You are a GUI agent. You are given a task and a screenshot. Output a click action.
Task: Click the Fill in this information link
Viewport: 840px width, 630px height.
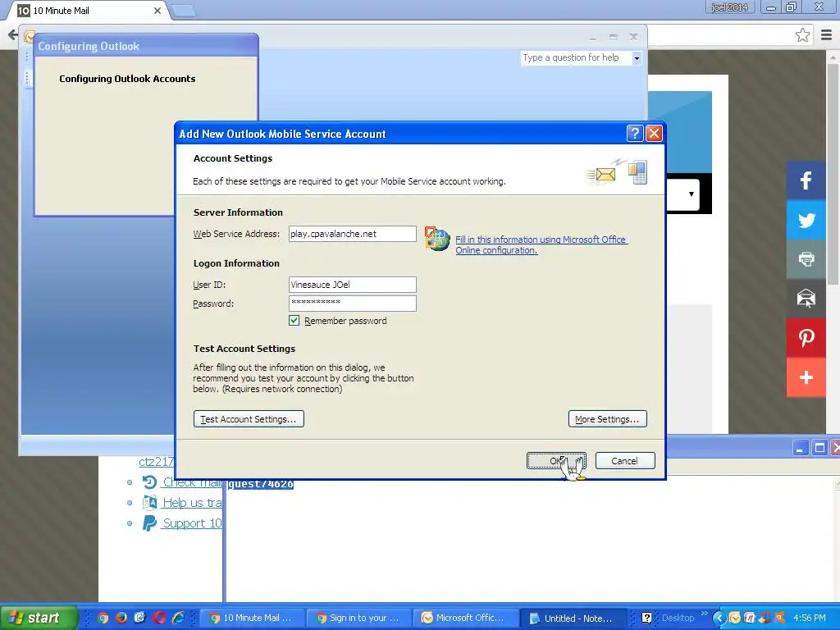pyautogui.click(x=541, y=244)
